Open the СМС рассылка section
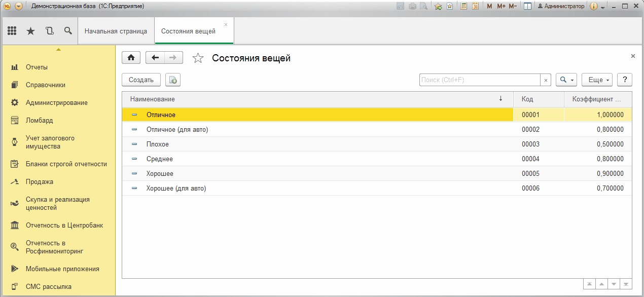Viewport: 644px width, 297px height. (x=59, y=286)
